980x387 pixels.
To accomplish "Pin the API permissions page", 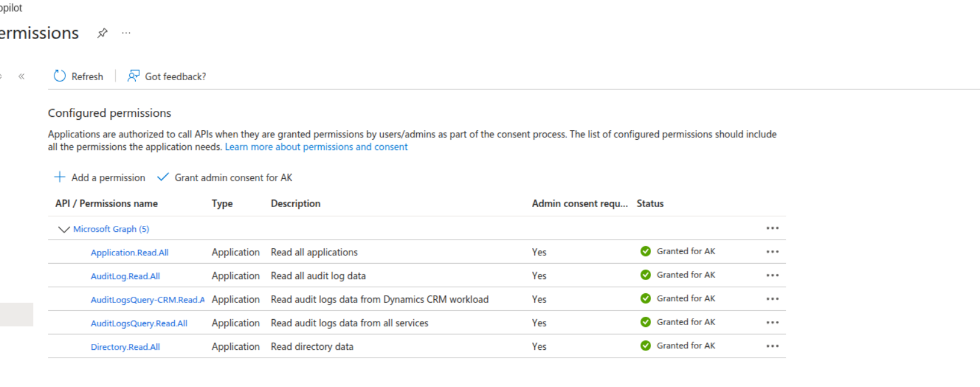I will [x=103, y=33].
